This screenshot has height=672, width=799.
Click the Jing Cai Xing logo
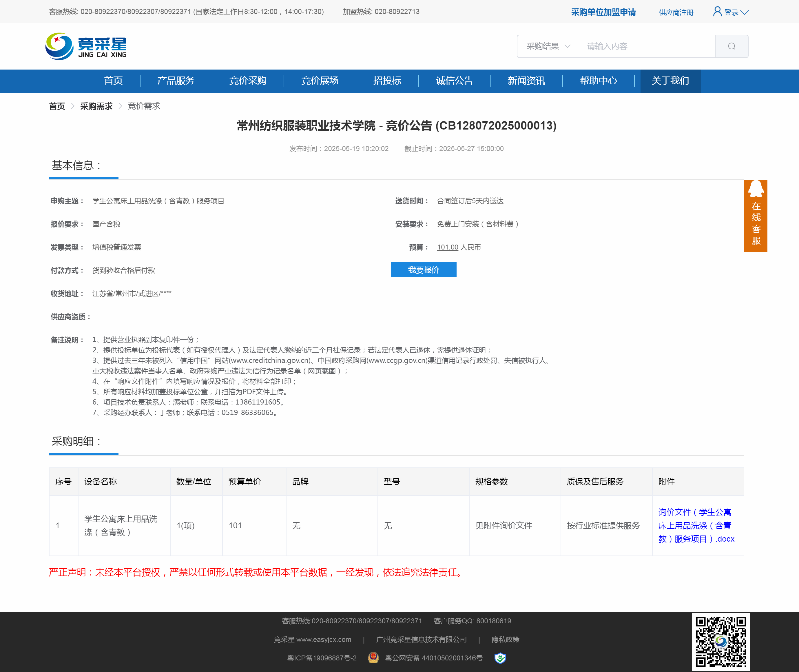click(86, 46)
